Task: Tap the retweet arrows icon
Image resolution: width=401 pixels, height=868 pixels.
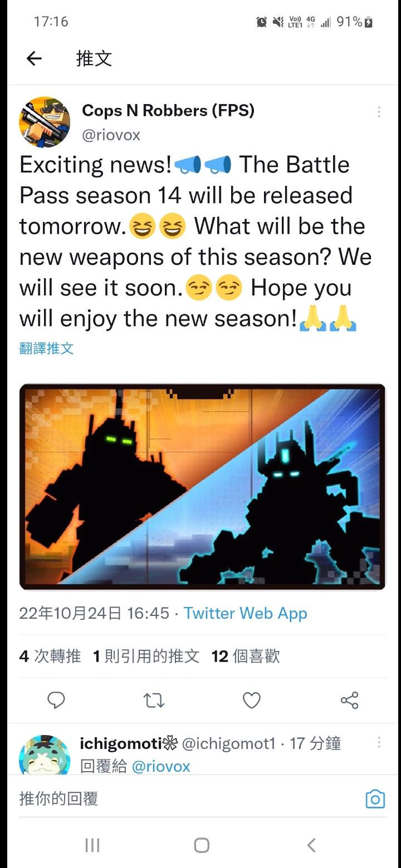Action: tap(154, 700)
